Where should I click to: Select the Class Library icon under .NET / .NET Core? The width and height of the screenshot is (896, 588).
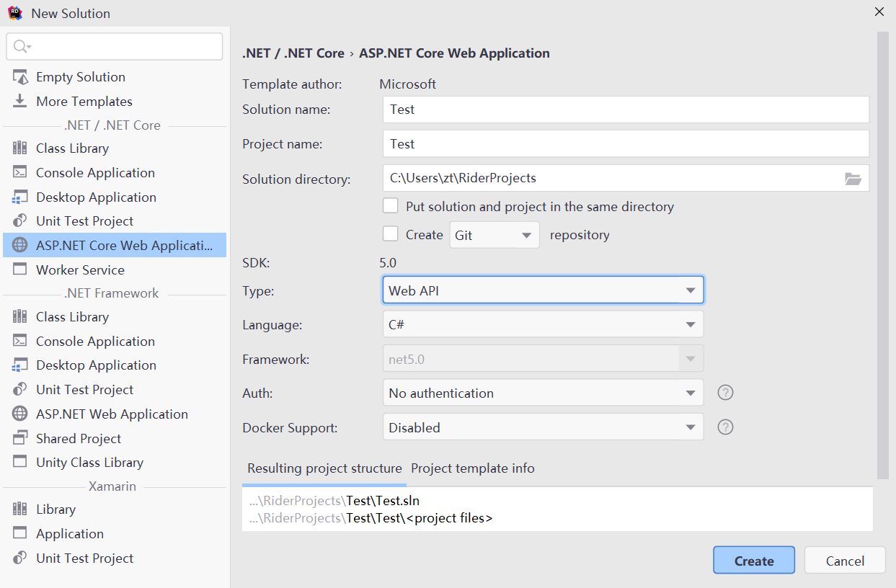20,148
